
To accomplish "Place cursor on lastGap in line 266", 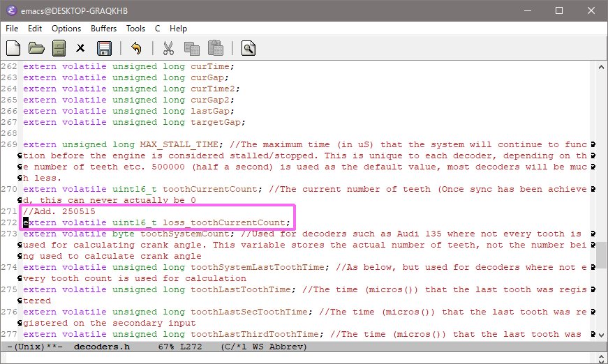I will [x=210, y=111].
